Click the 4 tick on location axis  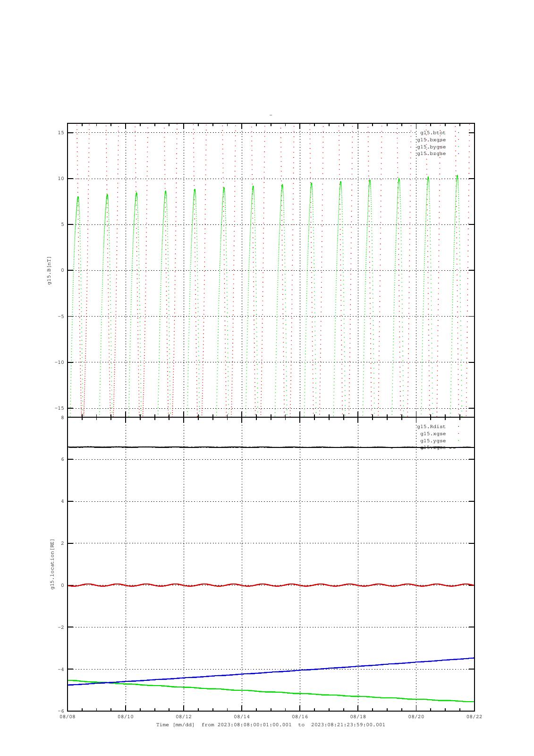pyautogui.click(x=62, y=501)
